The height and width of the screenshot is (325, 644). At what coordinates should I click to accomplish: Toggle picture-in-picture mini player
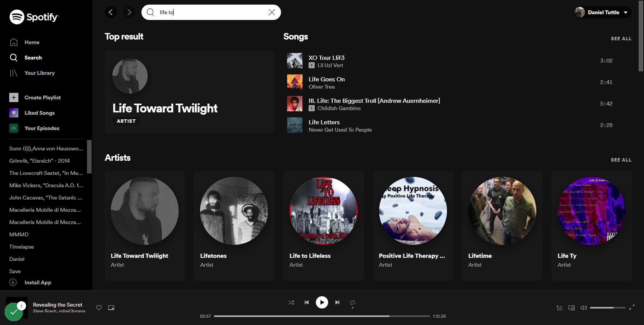coord(111,308)
